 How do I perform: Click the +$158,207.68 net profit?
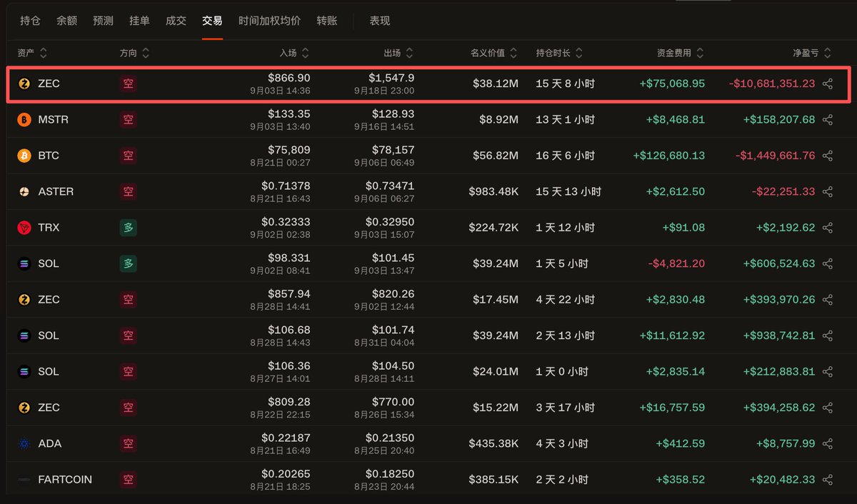click(x=778, y=119)
